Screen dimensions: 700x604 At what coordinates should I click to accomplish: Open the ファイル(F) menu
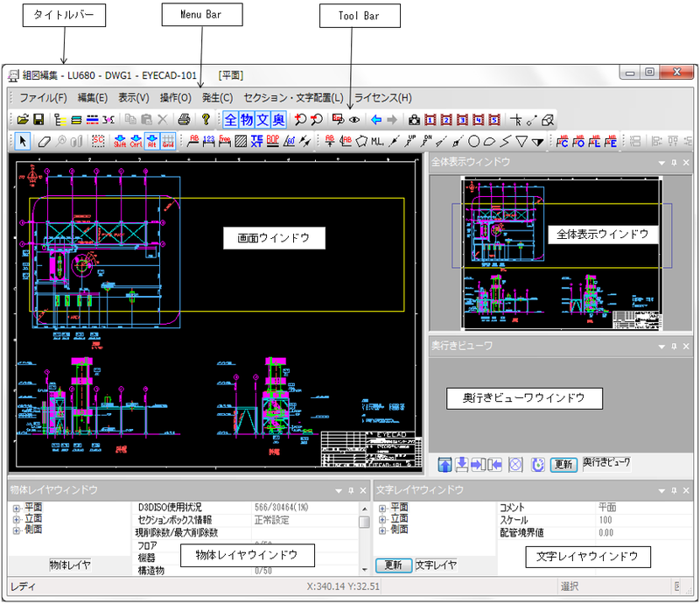(43, 98)
